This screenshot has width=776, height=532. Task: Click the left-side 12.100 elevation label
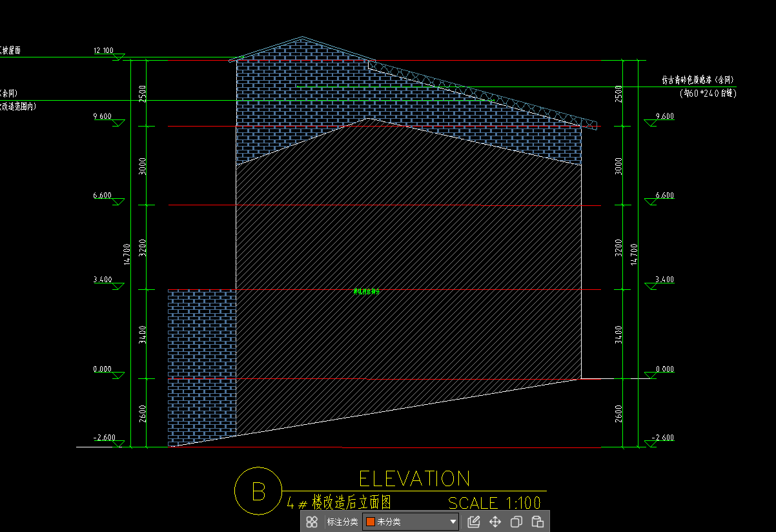[103, 50]
